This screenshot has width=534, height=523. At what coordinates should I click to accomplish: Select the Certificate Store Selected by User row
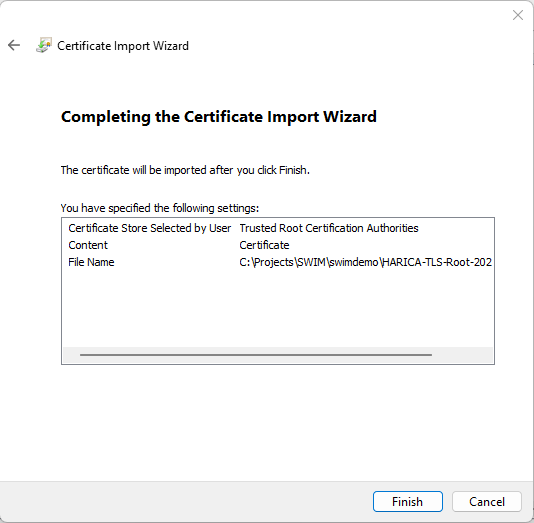tap(278, 228)
